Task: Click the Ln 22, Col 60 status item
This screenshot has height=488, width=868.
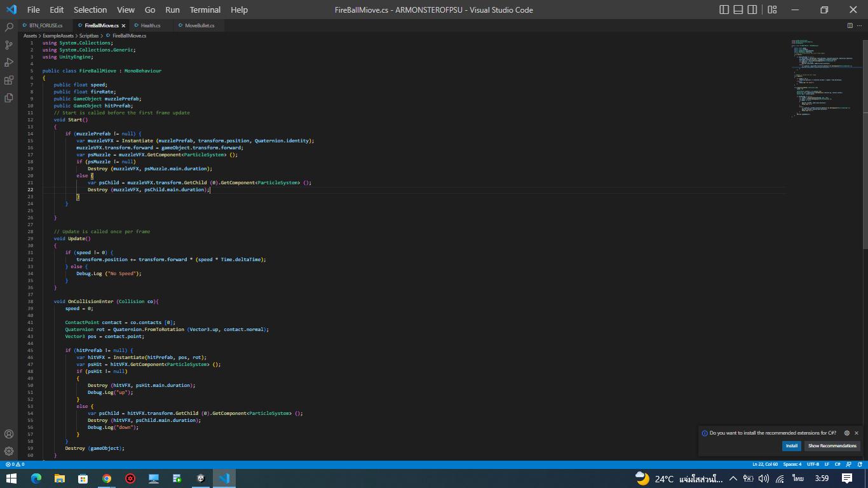Action: pyautogui.click(x=765, y=464)
